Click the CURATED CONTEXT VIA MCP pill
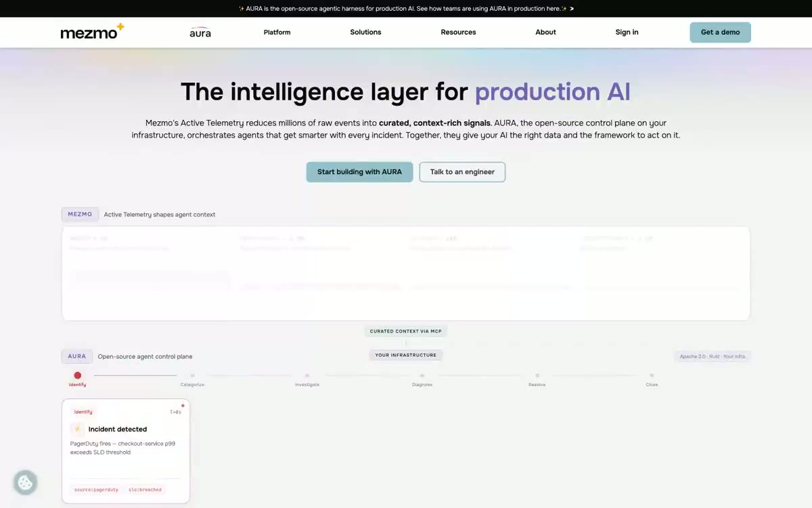Image resolution: width=812 pixels, height=508 pixels. [x=406, y=331]
